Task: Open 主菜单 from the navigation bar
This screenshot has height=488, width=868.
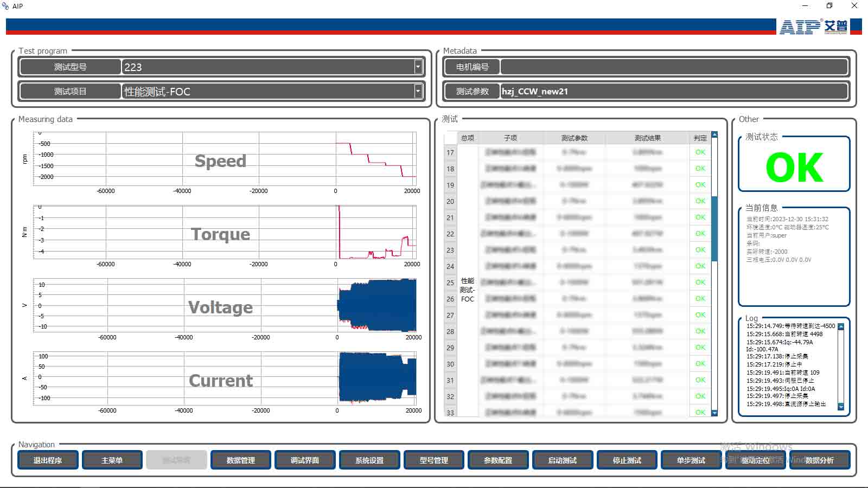Action: (x=112, y=460)
